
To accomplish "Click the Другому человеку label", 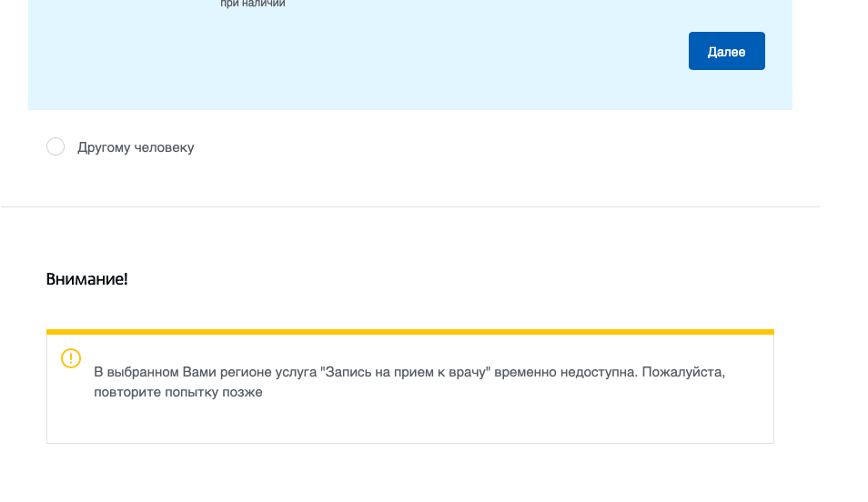I will [x=136, y=147].
